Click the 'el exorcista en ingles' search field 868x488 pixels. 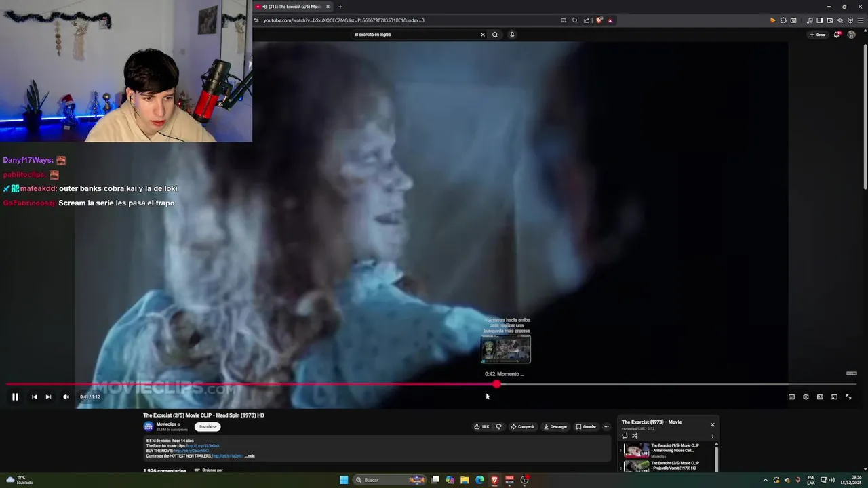pos(414,35)
